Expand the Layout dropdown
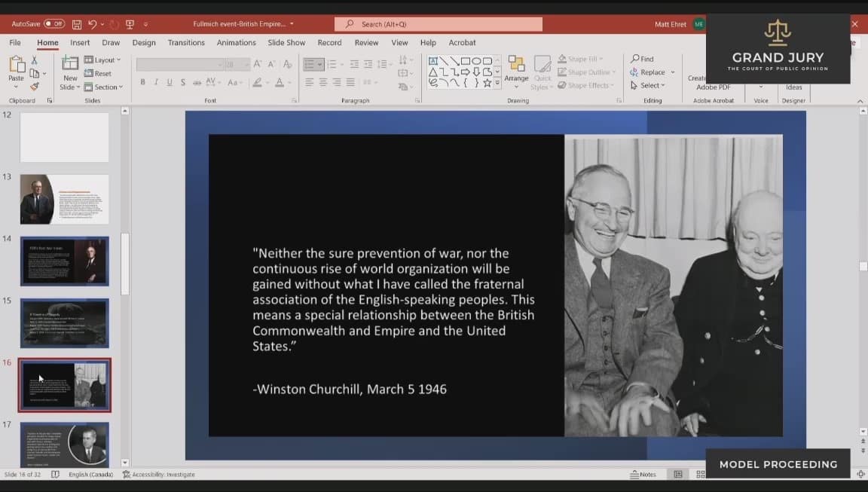This screenshot has height=492, width=868. point(102,60)
